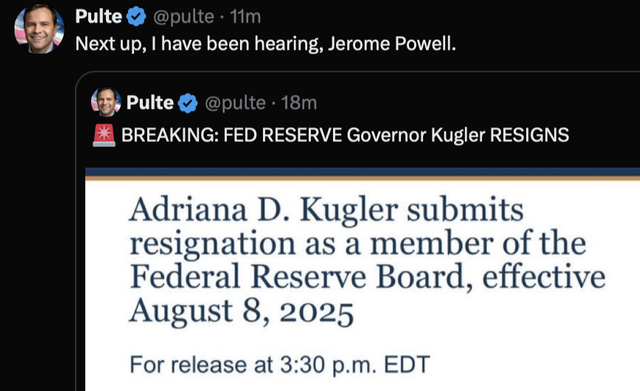This screenshot has height=391, width=640.
Task: Click the text 'Next up, I have been hearing, Jerome Powell.'
Action: tap(265, 44)
